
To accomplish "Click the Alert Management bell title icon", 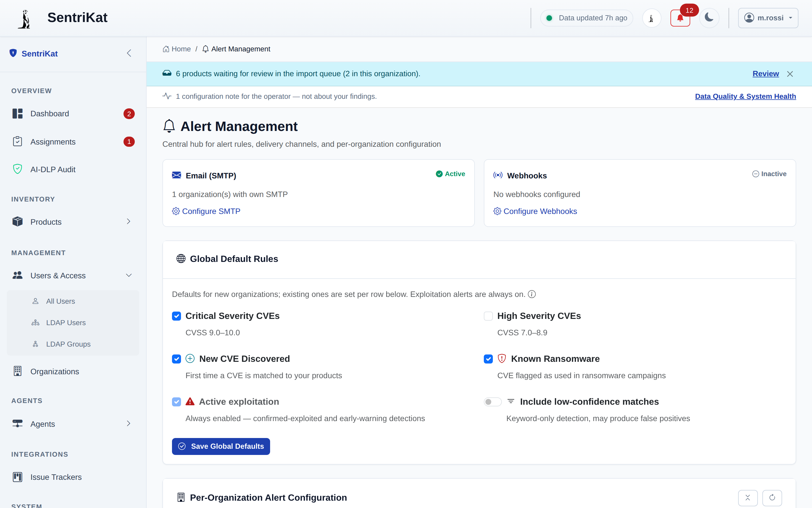I will coord(169,126).
